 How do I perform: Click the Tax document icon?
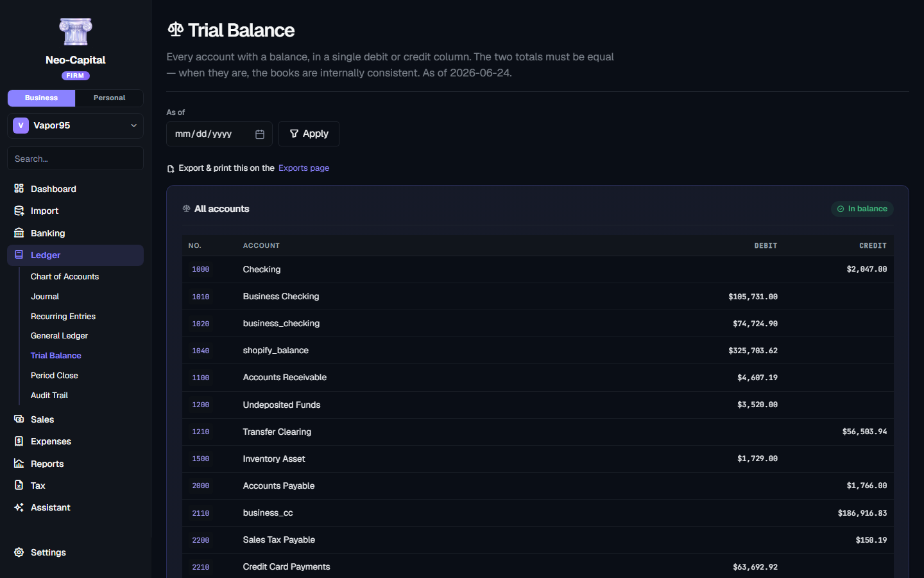point(19,486)
